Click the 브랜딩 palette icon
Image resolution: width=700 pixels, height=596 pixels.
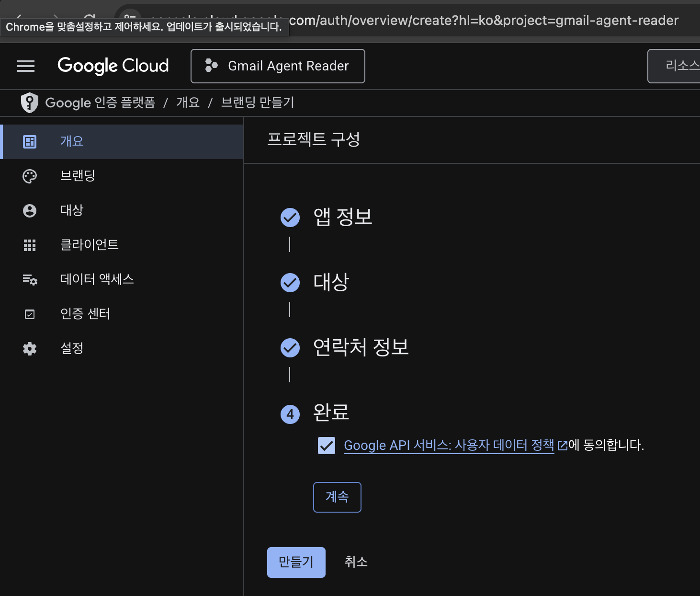click(30, 176)
